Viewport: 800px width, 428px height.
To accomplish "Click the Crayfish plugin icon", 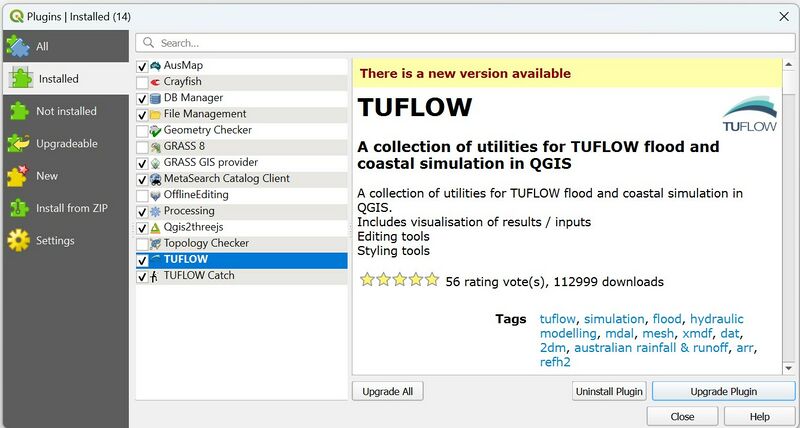I will [156, 82].
